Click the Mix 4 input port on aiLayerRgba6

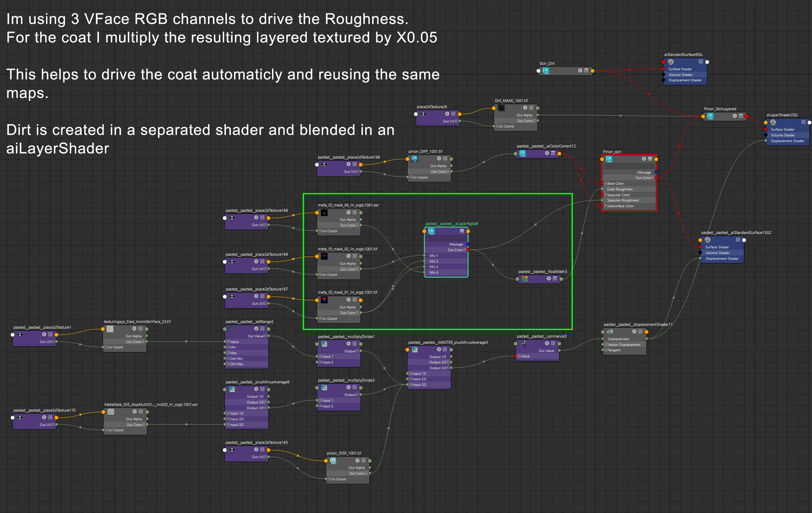424,272
